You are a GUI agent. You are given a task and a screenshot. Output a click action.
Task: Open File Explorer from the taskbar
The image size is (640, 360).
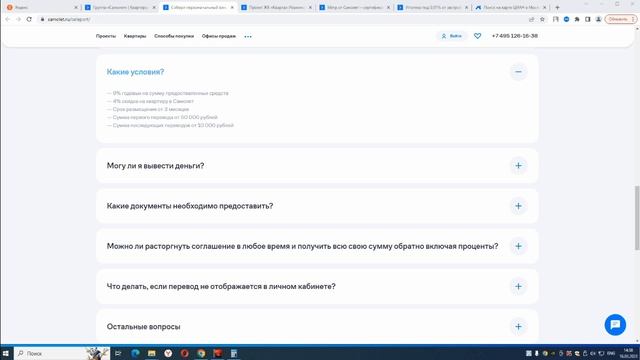tap(152, 353)
